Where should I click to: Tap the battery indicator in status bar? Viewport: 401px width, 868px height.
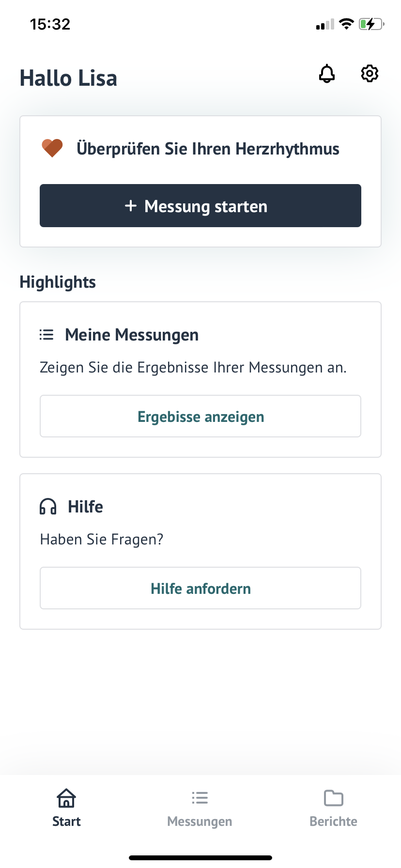371,24
